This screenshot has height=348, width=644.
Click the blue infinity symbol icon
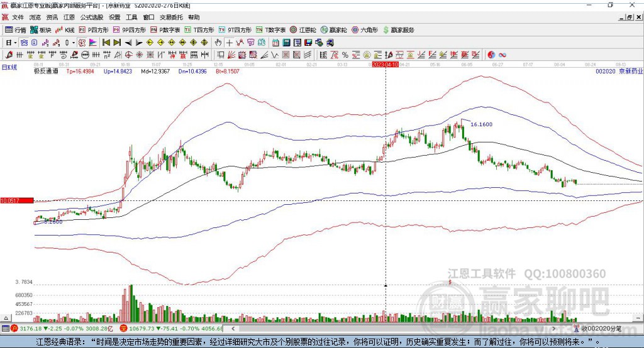[502, 55]
